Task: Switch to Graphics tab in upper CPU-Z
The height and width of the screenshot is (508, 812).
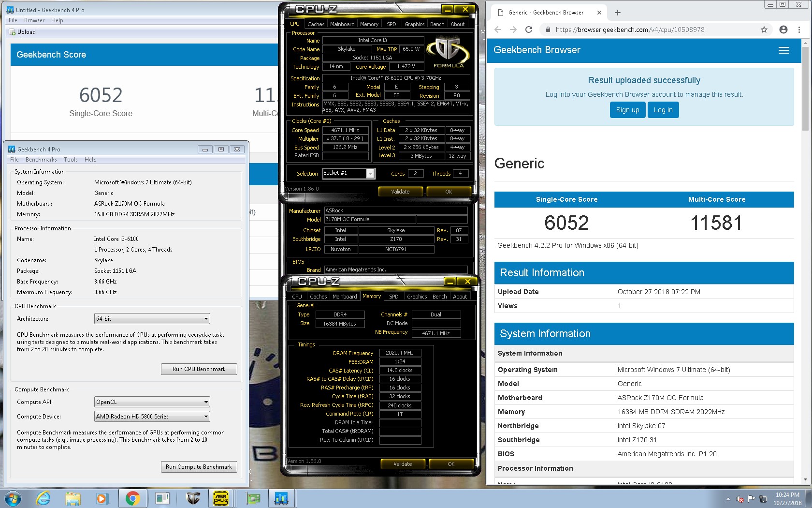Action: 415,24
